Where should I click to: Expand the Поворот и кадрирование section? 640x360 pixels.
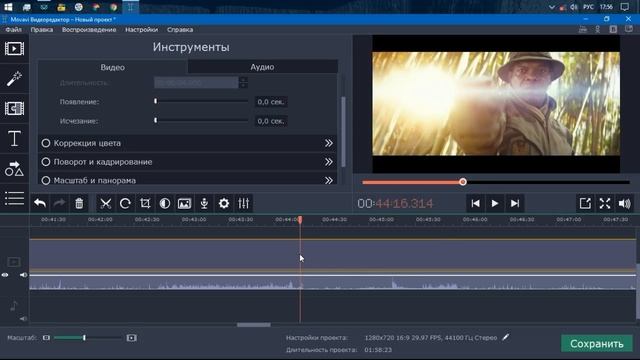[329, 162]
